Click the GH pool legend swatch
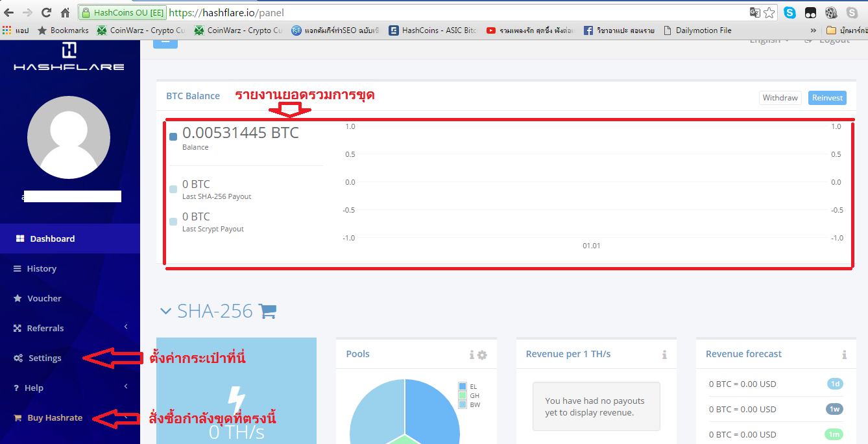This screenshot has width=868, height=444. [x=463, y=395]
